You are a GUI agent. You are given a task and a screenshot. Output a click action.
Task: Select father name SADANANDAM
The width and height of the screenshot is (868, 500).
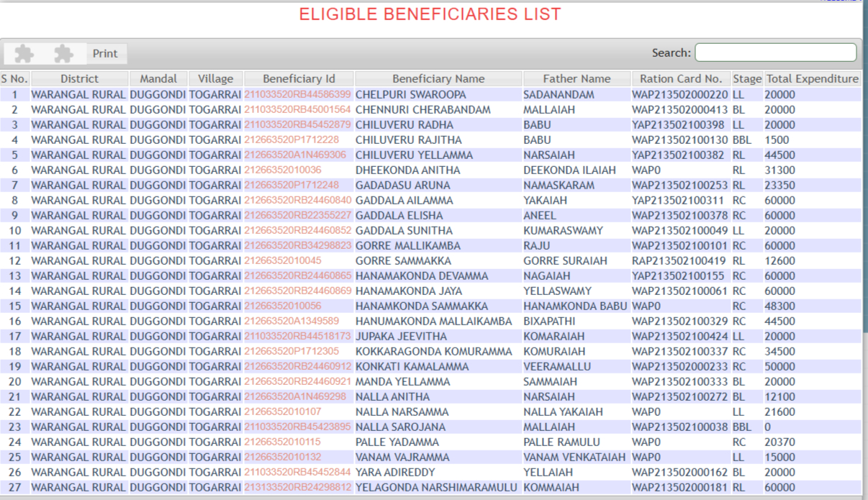(559, 94)
